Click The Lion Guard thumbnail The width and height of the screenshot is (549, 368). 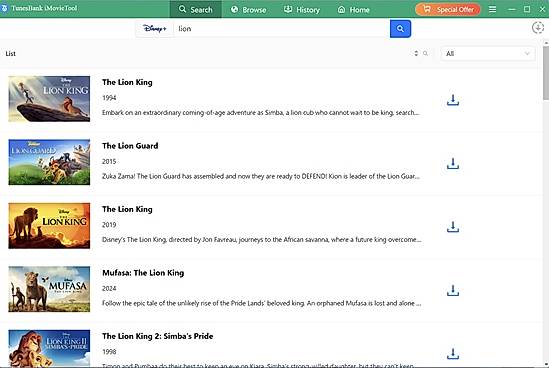[49, 162]
